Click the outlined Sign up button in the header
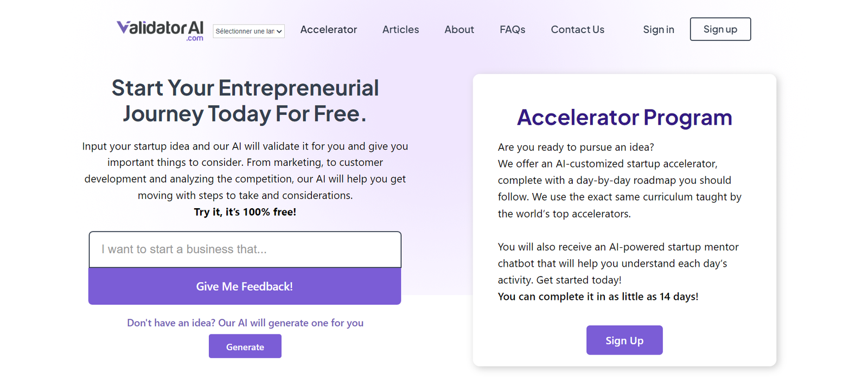Screen dimensions: 868x392 point(720,29)
